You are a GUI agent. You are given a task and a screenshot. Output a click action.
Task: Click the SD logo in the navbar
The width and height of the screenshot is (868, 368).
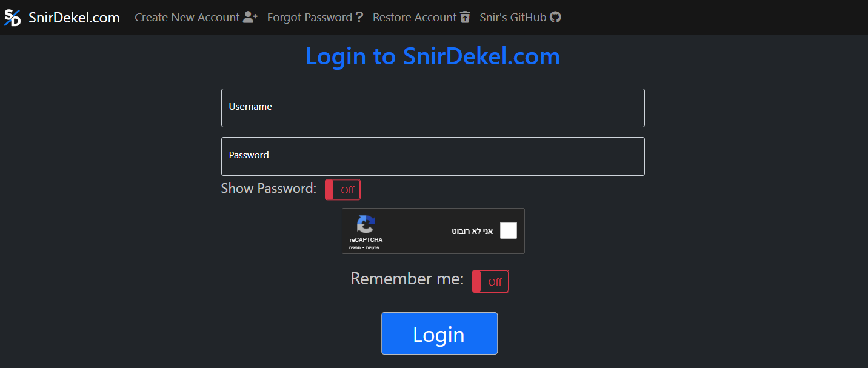12,17
